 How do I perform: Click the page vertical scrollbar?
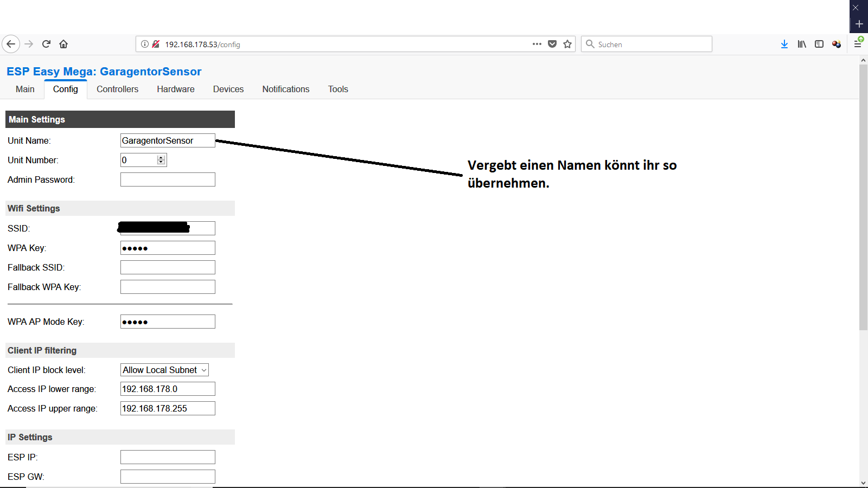click(863, 217)
